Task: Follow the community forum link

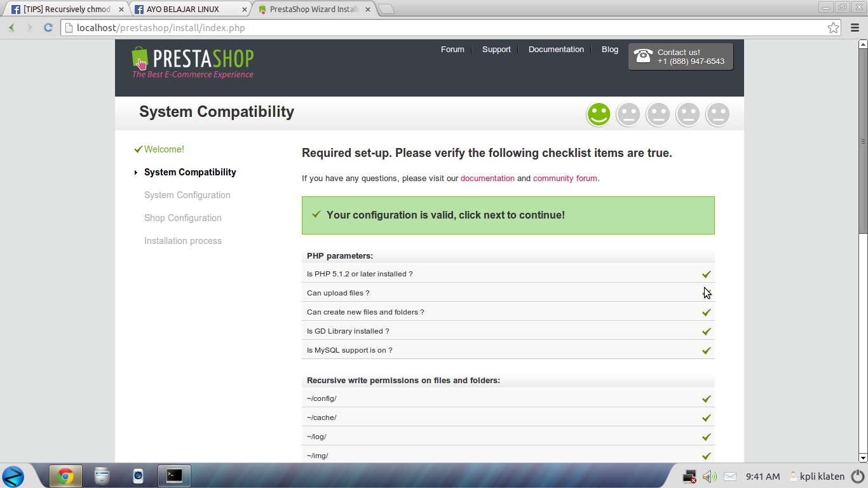Action: coord(565,179)
